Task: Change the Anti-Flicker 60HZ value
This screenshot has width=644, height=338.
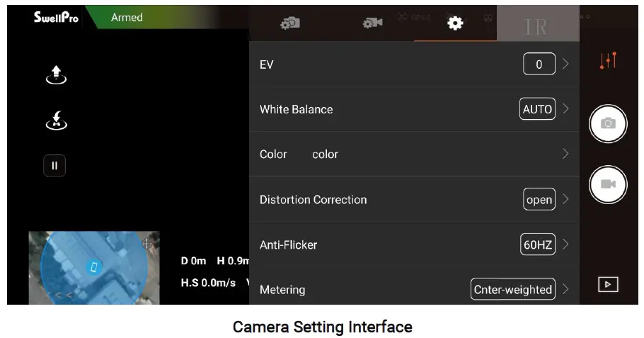Action: [x=537, y=244]
